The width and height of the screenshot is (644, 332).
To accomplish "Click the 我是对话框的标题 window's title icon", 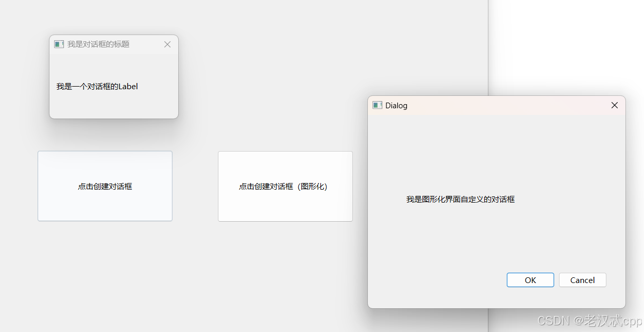I will [59, 44].
